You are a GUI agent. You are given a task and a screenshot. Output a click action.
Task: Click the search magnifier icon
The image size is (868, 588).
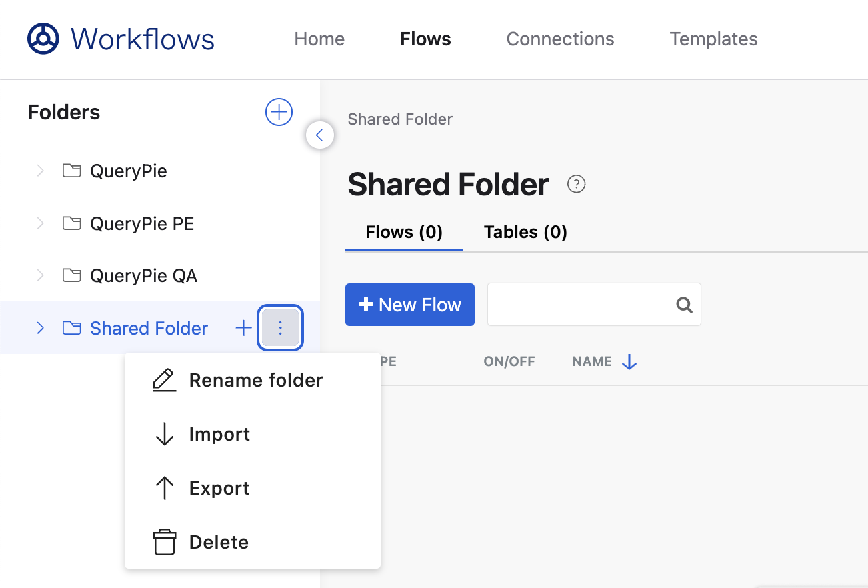click(x=684, y=305)
